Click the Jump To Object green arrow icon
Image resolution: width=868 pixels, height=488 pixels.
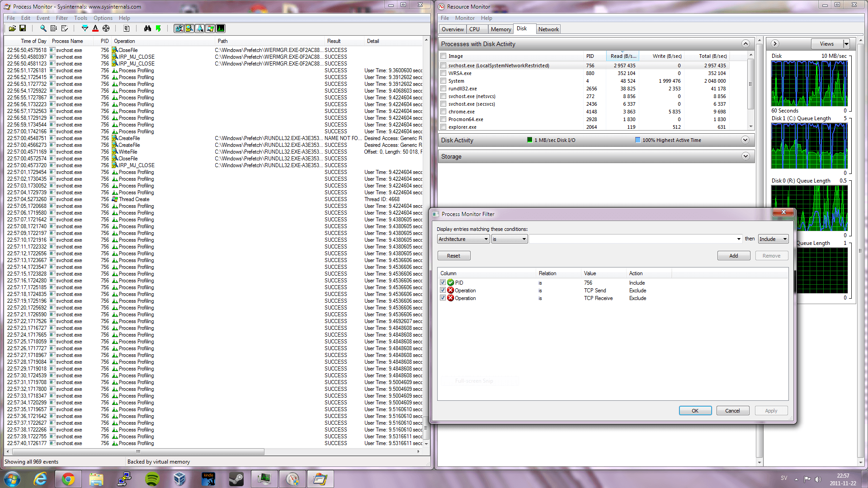[x=158, y=28]
